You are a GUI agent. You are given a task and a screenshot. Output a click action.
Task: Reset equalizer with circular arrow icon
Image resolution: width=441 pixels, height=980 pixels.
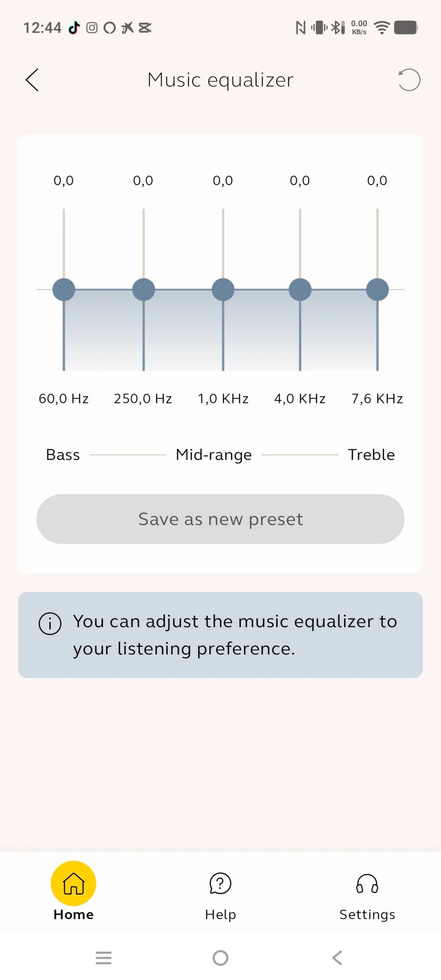409,80
